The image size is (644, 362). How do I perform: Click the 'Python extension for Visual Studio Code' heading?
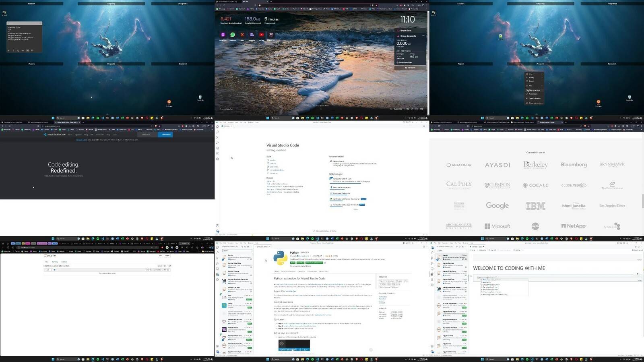[x=299, y=278]
